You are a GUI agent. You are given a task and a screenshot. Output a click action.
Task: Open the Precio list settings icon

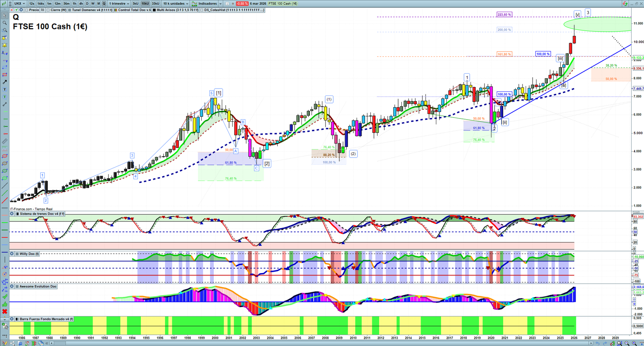43,10
